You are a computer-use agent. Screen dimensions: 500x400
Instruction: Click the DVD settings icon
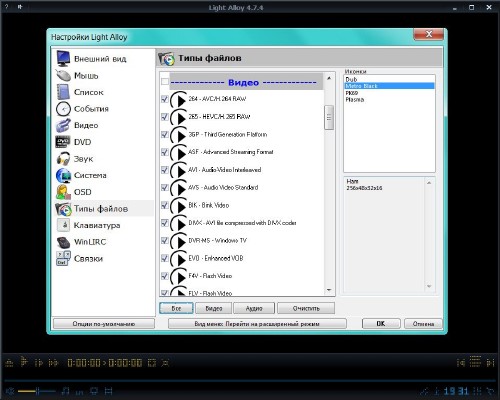coord(63,142)
